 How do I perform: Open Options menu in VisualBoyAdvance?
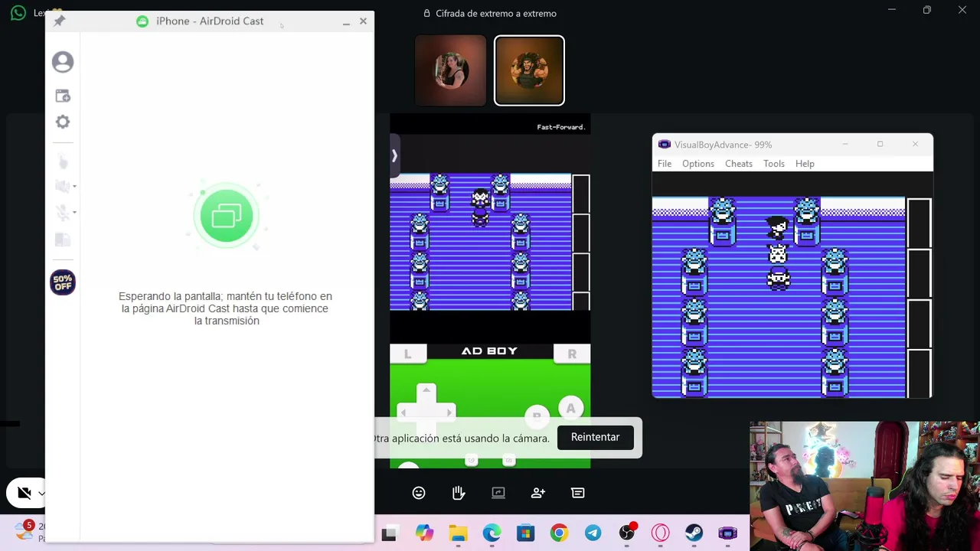(698, 164)
